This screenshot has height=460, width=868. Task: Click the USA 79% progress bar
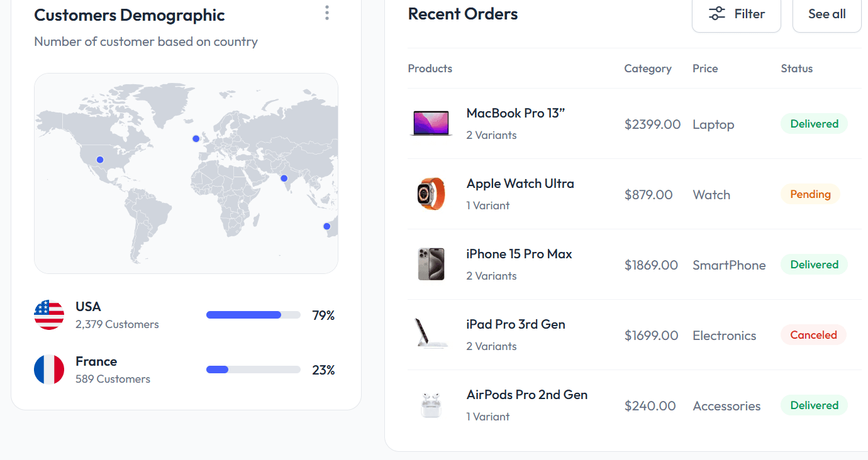point(253,315)
